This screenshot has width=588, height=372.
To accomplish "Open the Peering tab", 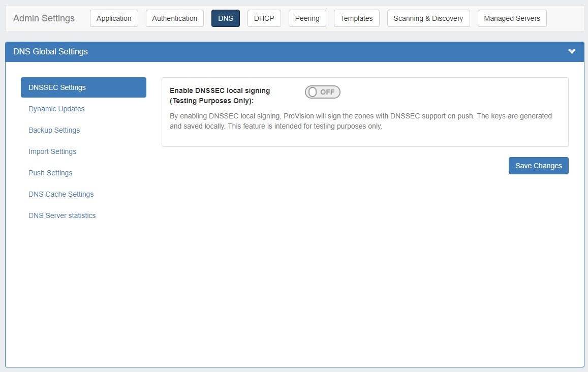I will click(x=307, y=18).
